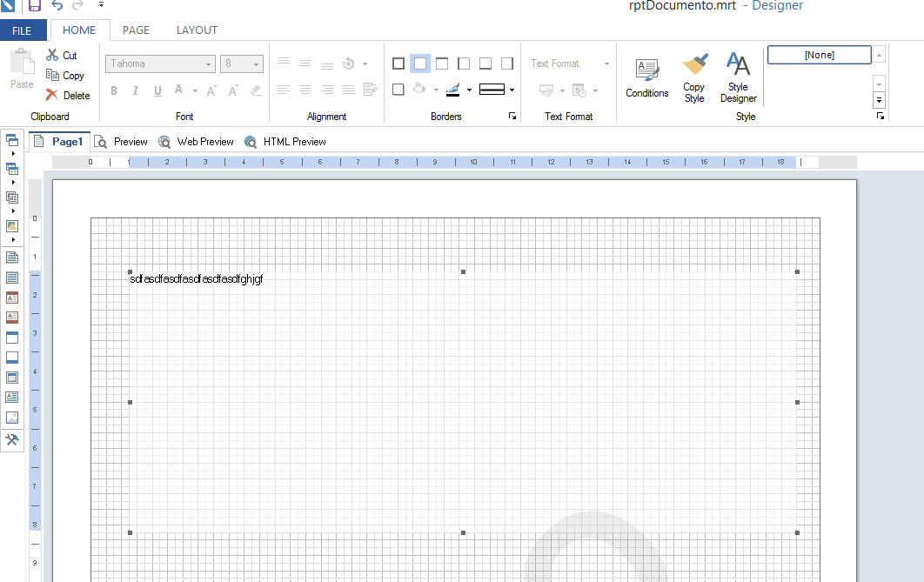Viewport: 924px width, 582px height.
Task: Increase font size with grow icon
Action: point(211,90)
